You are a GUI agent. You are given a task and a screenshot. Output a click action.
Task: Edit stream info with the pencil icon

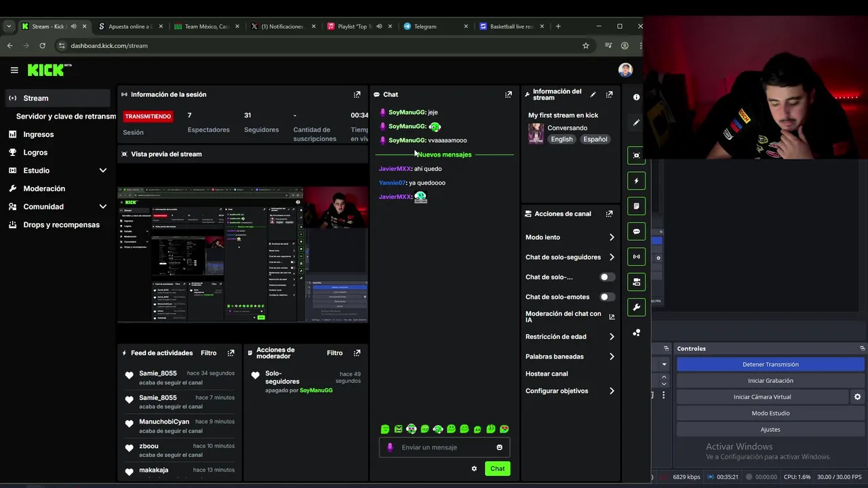point(593,95)
